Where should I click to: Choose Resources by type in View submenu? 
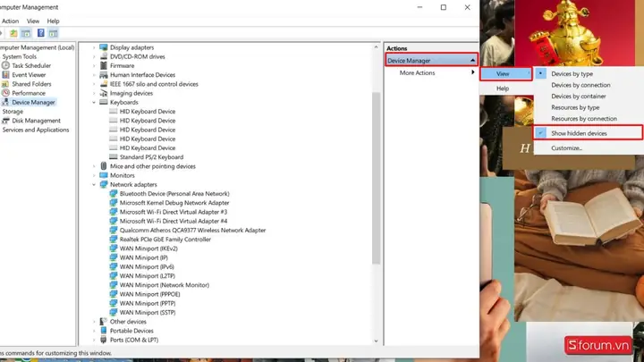575,107
